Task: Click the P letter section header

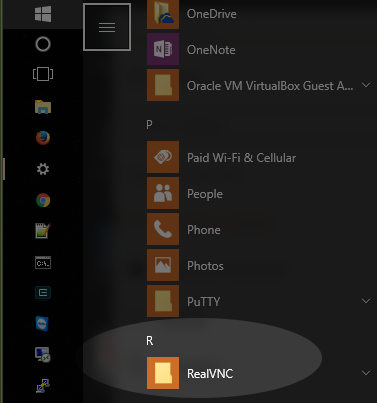Action: pyautogui.click(x=149, y=125)
